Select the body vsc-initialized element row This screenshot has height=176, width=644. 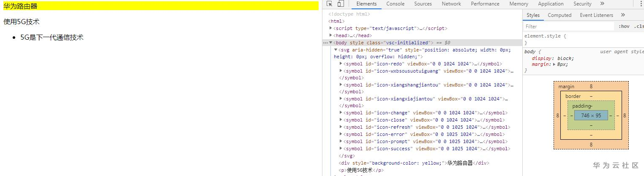coord(423,43)
